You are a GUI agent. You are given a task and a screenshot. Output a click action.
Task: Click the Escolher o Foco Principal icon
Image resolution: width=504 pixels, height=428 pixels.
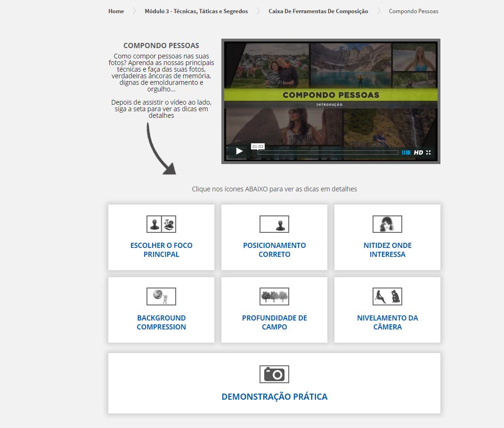coord(161,224)
